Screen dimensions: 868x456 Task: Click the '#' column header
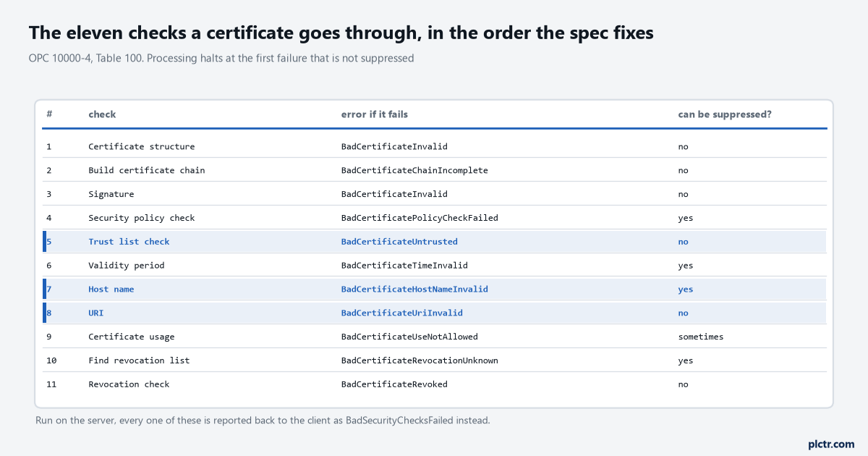(49, 114)
